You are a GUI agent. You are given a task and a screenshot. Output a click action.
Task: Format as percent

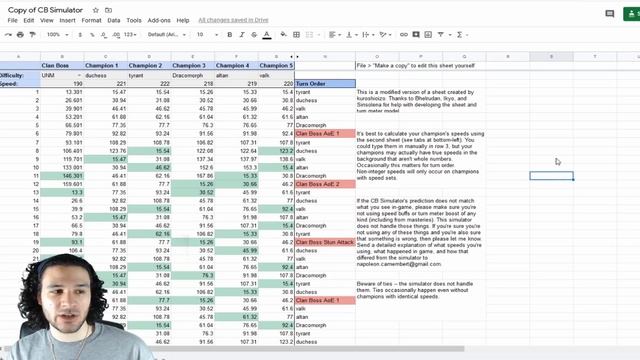[x=92, y=35]
